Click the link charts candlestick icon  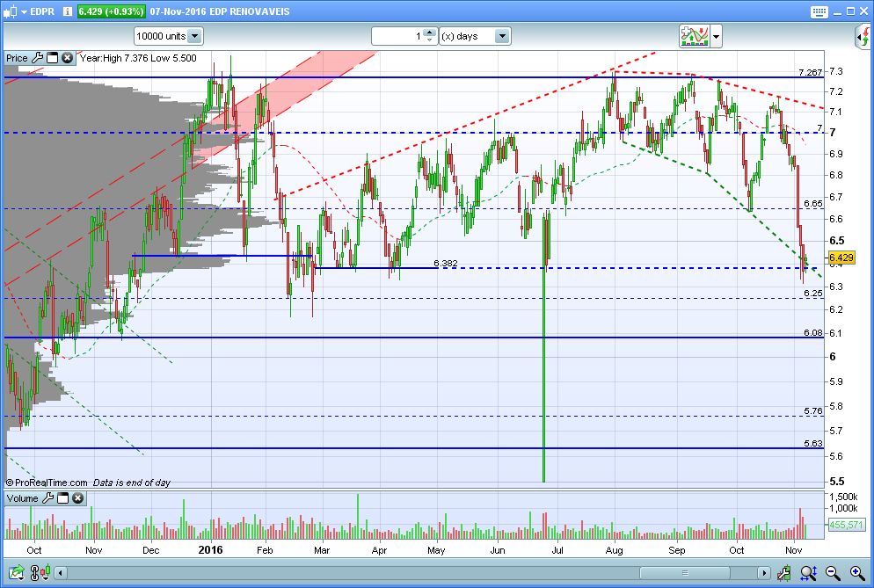point(40,572)
